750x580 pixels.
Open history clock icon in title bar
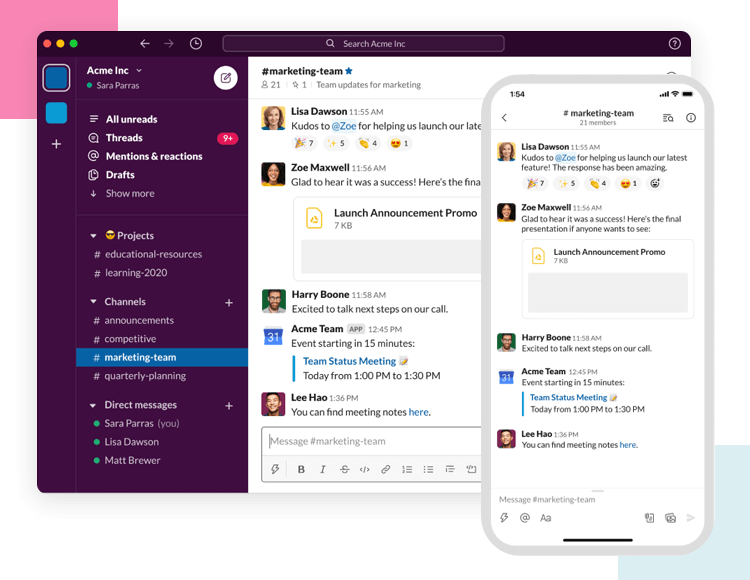tap(196, 44)
